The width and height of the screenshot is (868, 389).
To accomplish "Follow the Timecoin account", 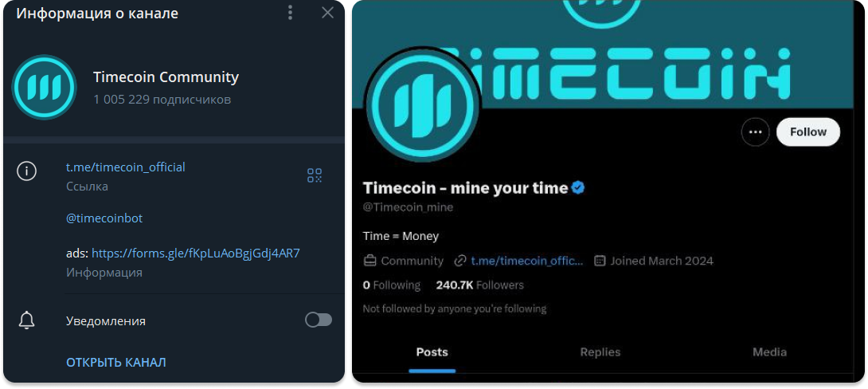I will pos(807,132).
